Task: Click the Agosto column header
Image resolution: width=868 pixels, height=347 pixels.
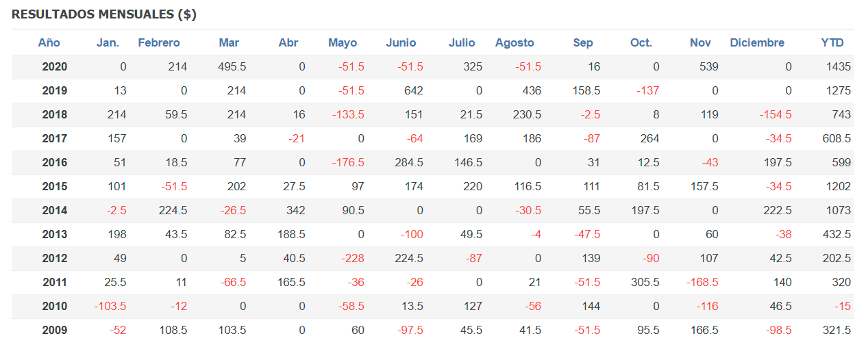Action: [514, 42]
